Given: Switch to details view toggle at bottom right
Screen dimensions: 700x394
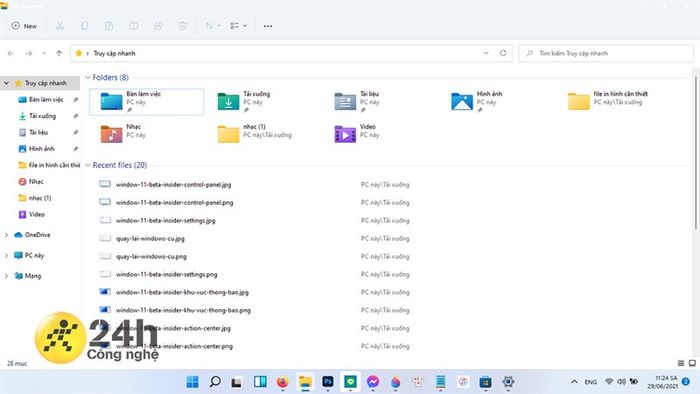Looking at the screenshot, I should [681, 363].
